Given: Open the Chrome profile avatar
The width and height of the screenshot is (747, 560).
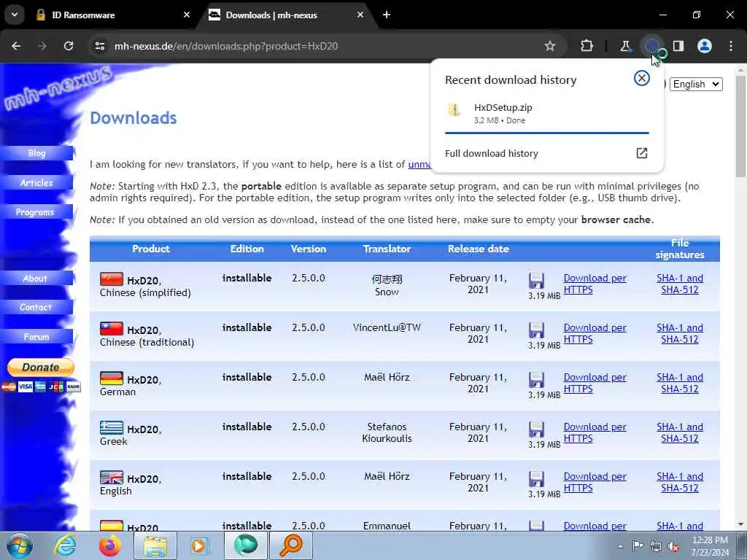Looking at the screenshot, I should pyautogui.click(x=705, y=46).
